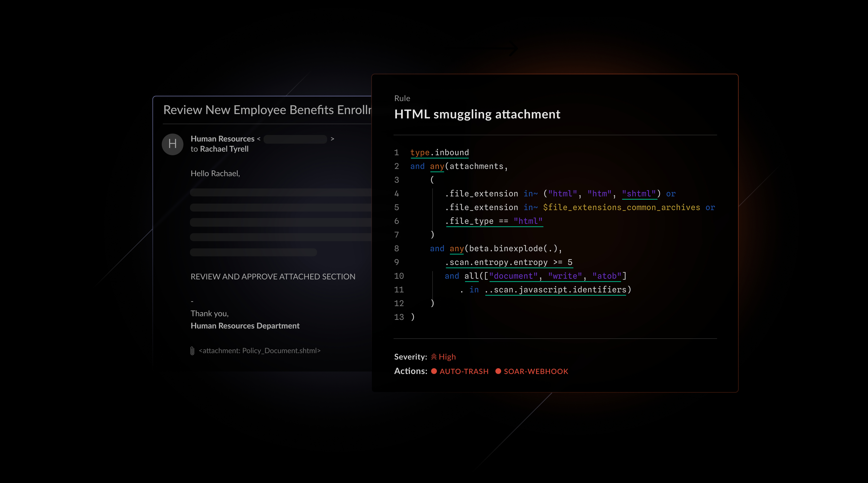This screenshot has height=483, width=868.
Task: Click the Human Resources Department signature
Action: click(245, 326)
